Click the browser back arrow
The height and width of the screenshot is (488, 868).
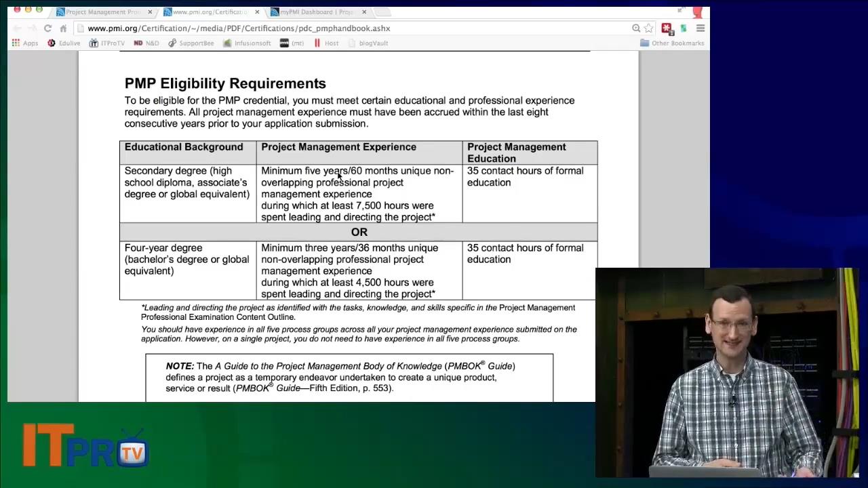click(x=17, y=28)
